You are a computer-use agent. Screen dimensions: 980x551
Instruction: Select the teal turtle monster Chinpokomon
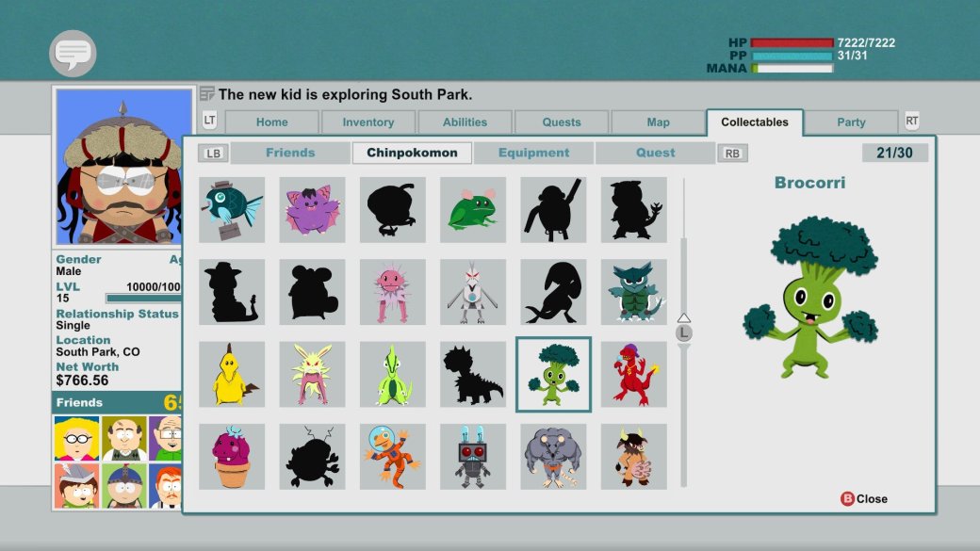634,292
